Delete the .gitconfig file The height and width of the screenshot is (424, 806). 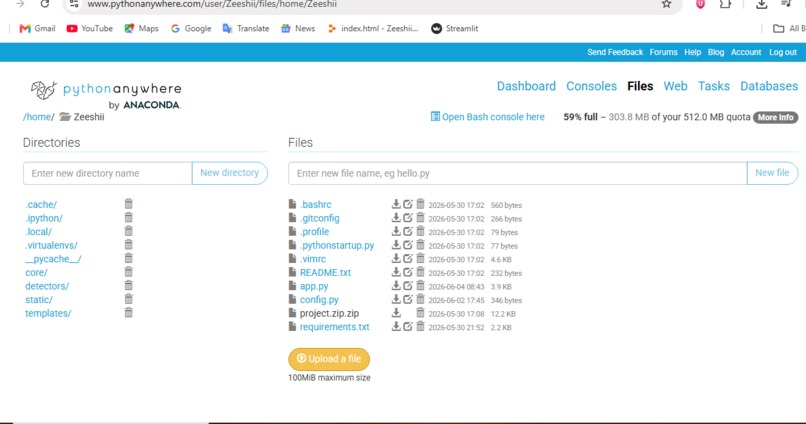pyautogui.click(x=420, y=218)
